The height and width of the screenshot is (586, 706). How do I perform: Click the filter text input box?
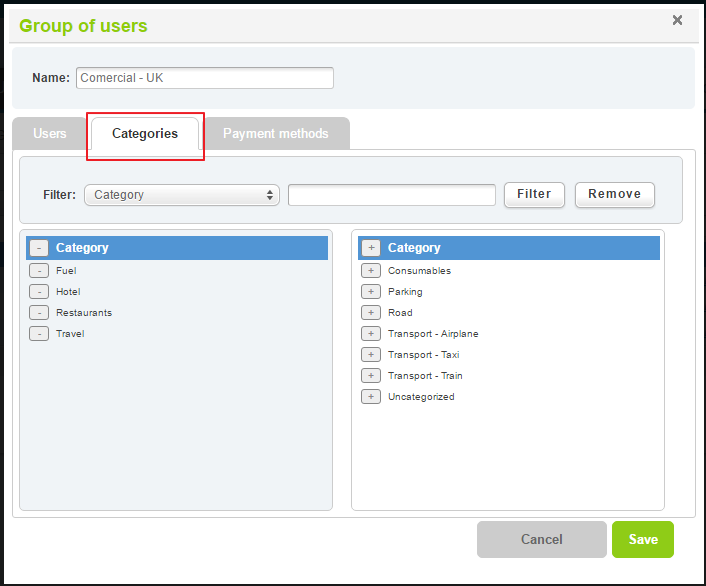click(392, 195)
